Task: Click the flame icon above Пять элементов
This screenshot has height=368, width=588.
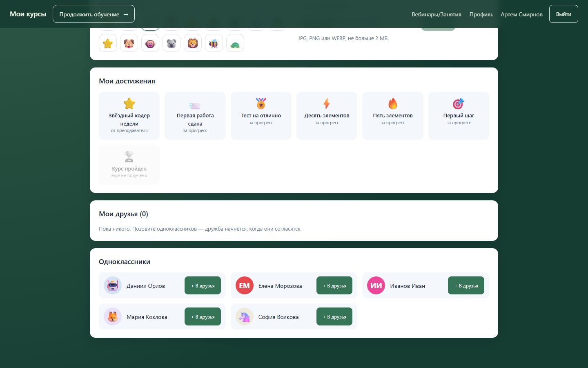Action: 393,103
